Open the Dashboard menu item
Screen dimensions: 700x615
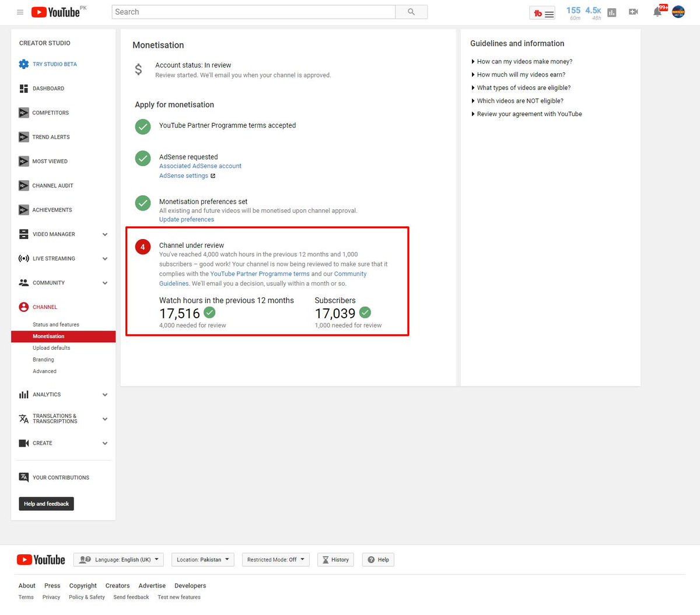point(48,89)
